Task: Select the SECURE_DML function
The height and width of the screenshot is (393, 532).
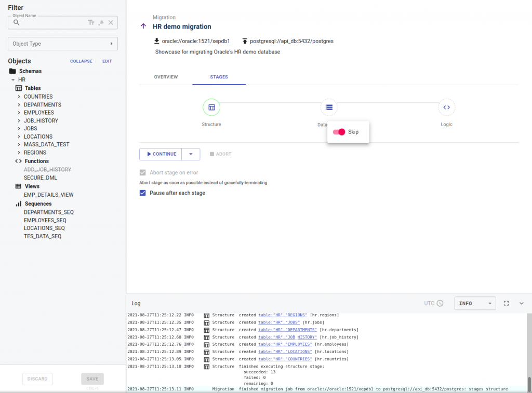Action: [41, 178]
